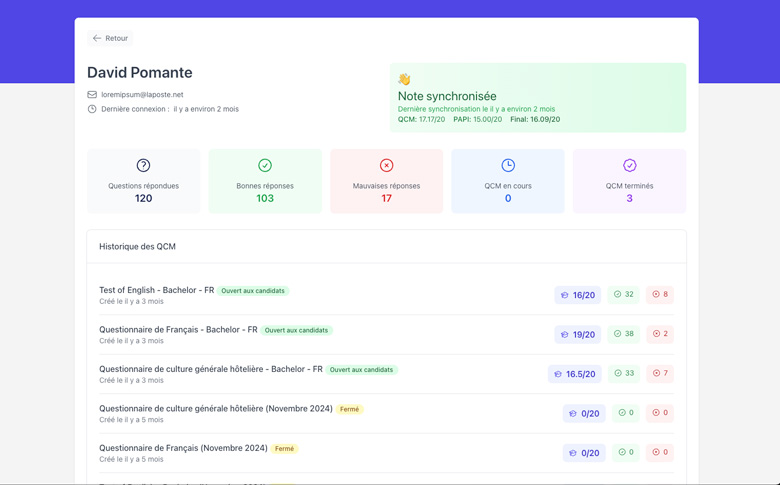
Task: Click the 38 correct answers badge
Action: pyautogui.click(x=624, y=334)
